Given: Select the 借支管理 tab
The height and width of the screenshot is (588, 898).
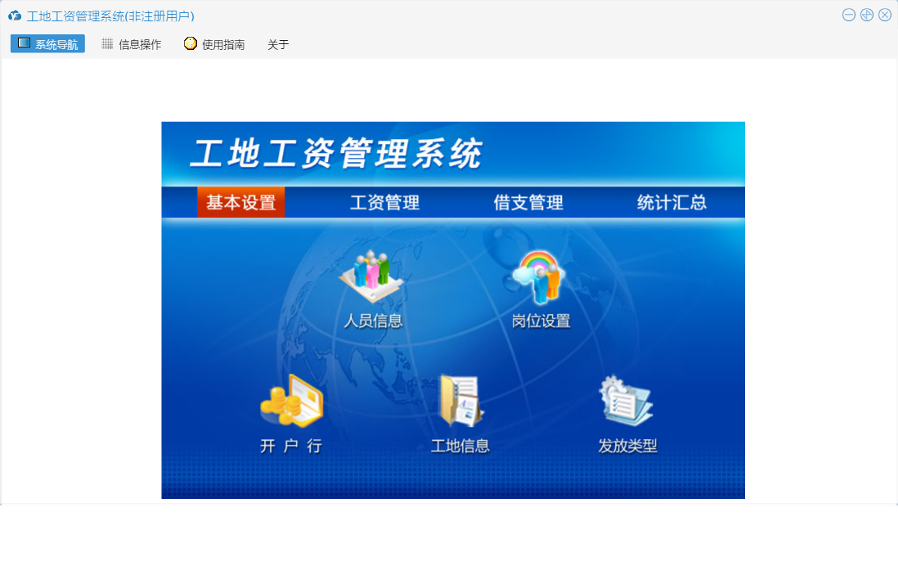Looking at the screenshot, I should (x=528, y=203).
